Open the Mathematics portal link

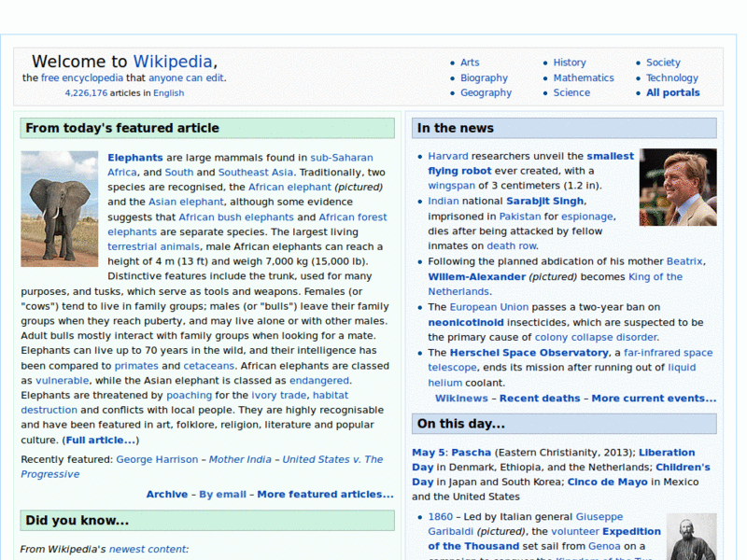[584, 77]
